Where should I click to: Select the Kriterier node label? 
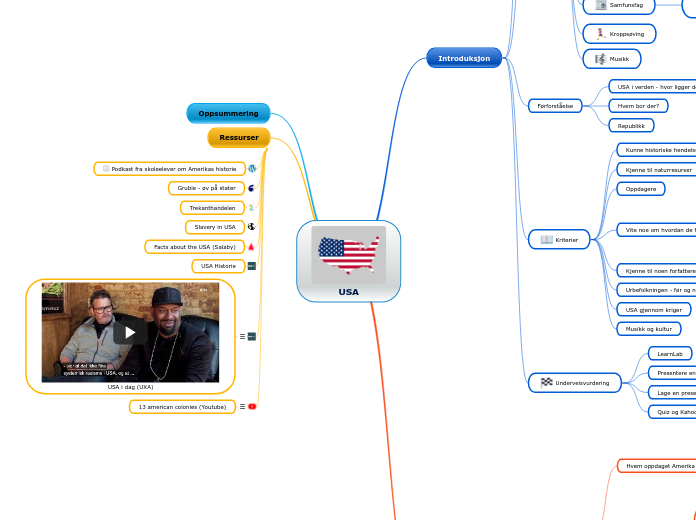click(x=566, y=240)
